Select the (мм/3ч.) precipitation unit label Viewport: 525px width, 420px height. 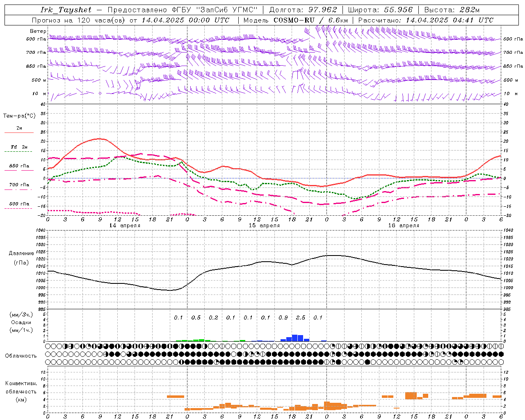coord(21,315)
